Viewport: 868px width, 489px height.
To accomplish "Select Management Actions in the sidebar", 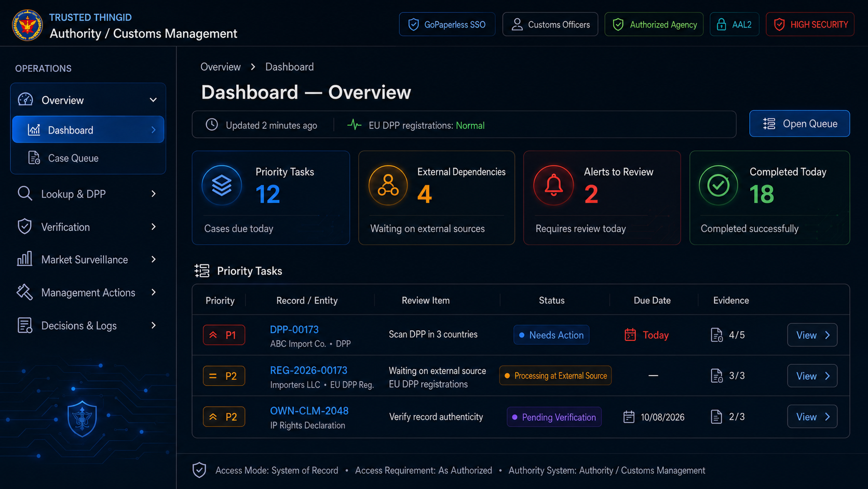I will [88, 292].
